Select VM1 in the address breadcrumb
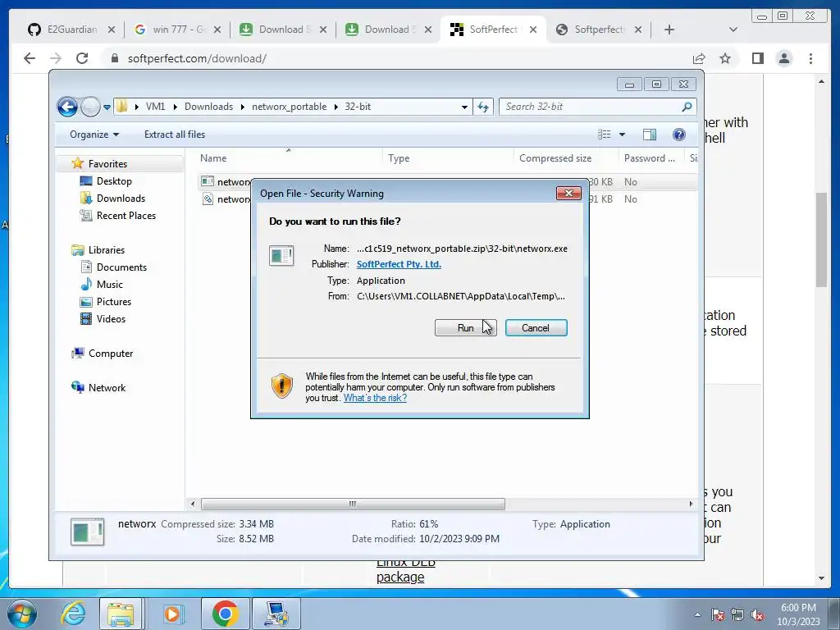 coord(155,107)
